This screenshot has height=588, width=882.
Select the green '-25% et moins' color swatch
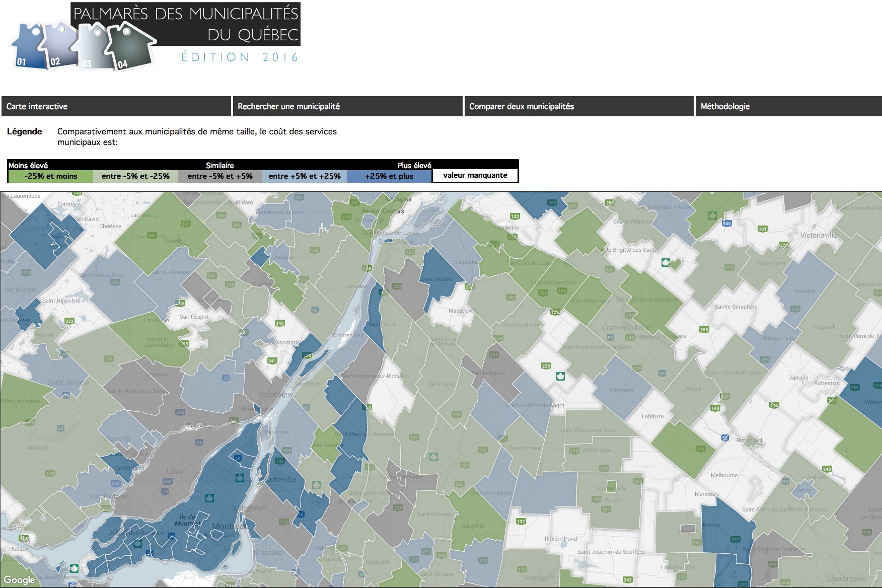pos(50,176)
